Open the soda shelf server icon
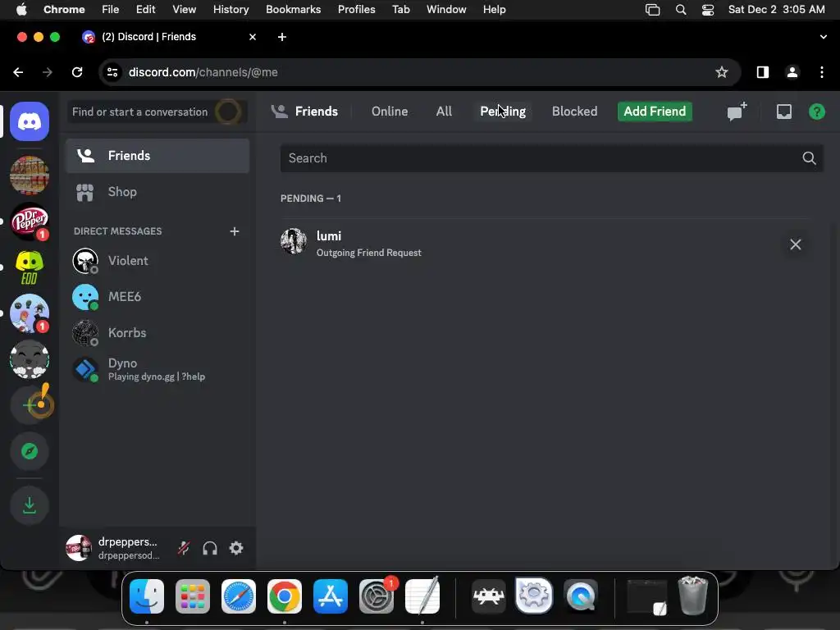 (x=30, y=176)
